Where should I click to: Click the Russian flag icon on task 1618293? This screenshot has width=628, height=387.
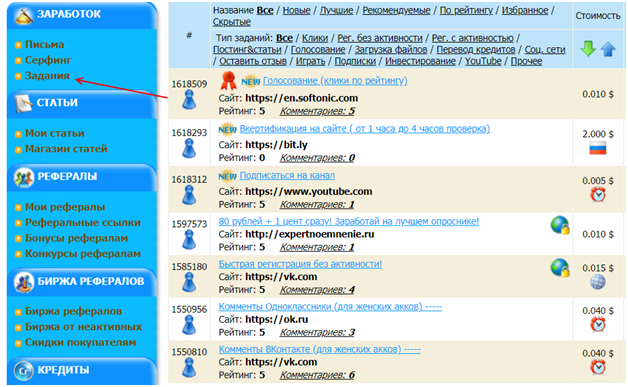click(x=598, y=149)
